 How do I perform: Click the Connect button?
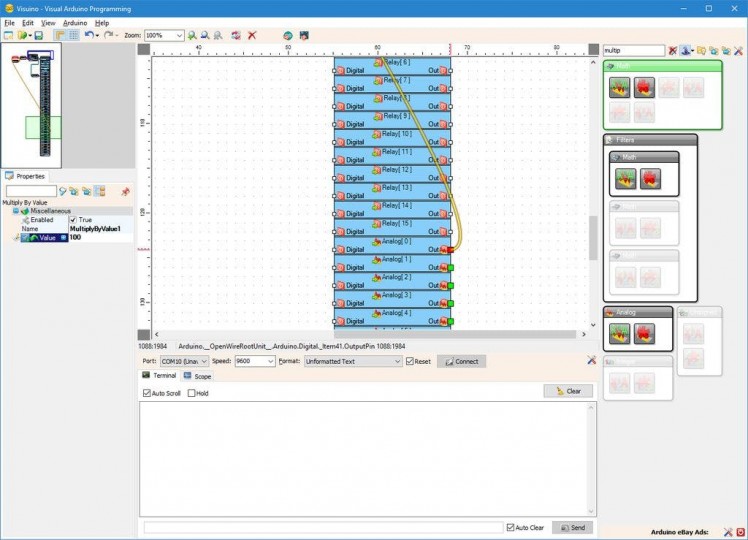click(461, 361)
